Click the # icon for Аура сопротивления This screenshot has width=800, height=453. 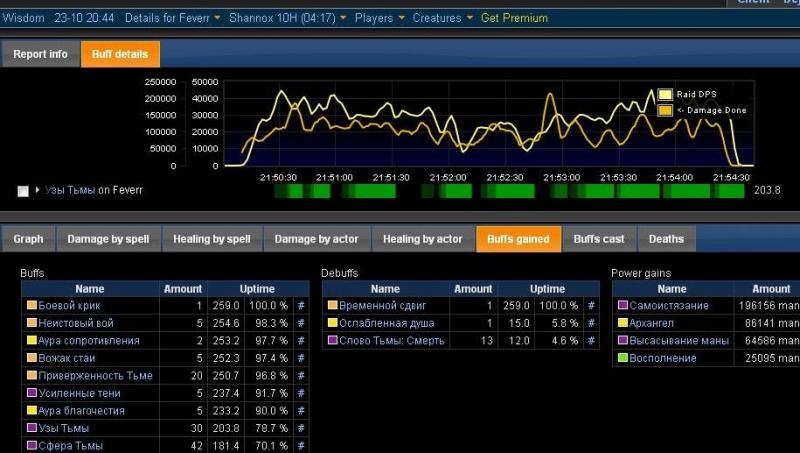(x=301, y=340)
